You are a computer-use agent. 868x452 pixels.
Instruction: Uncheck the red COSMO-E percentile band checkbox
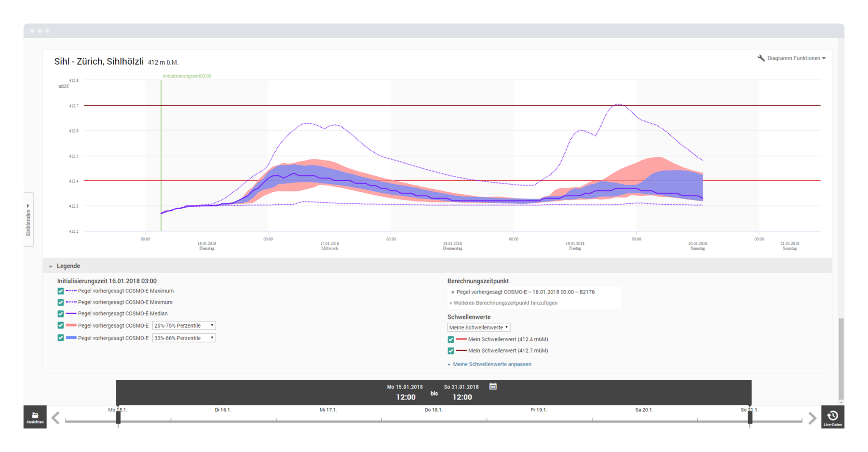tap(60, 326)
